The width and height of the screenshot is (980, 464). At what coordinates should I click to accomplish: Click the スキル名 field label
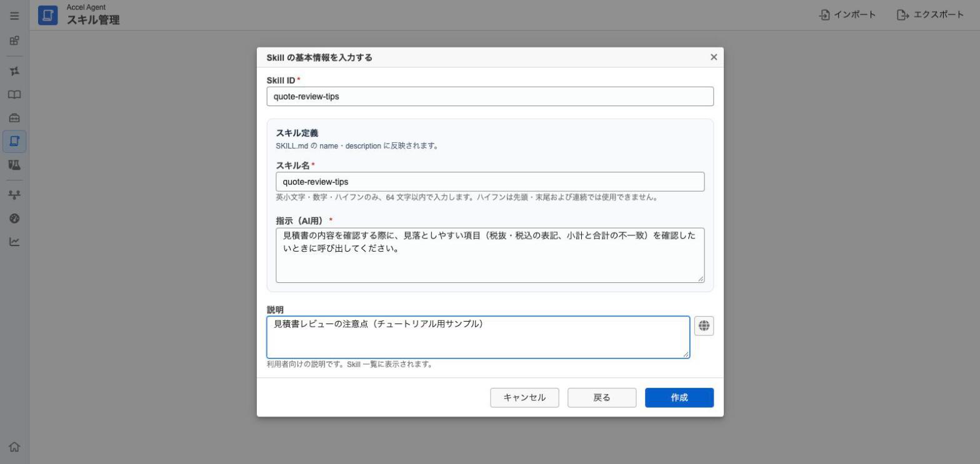(x=293, y=165)
